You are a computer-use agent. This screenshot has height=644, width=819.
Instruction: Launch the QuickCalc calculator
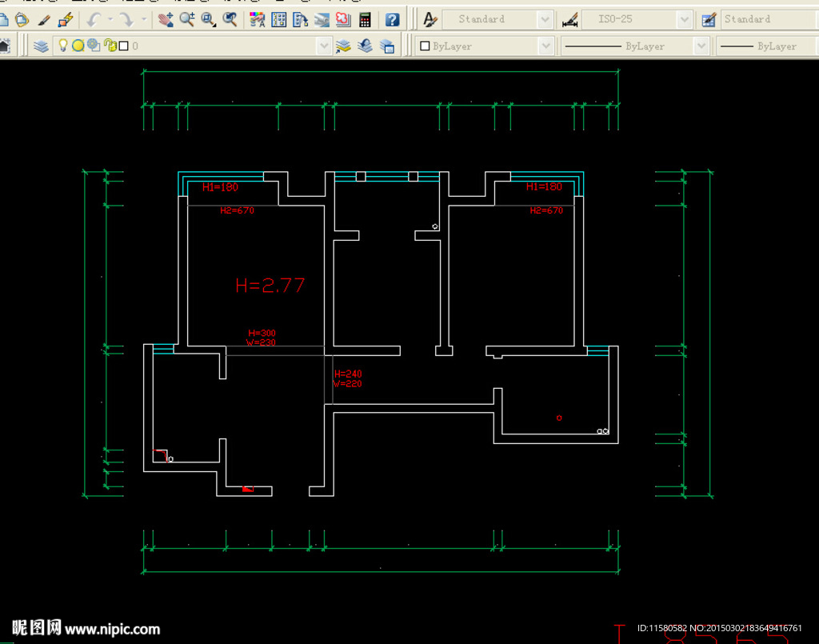[365, 19]
